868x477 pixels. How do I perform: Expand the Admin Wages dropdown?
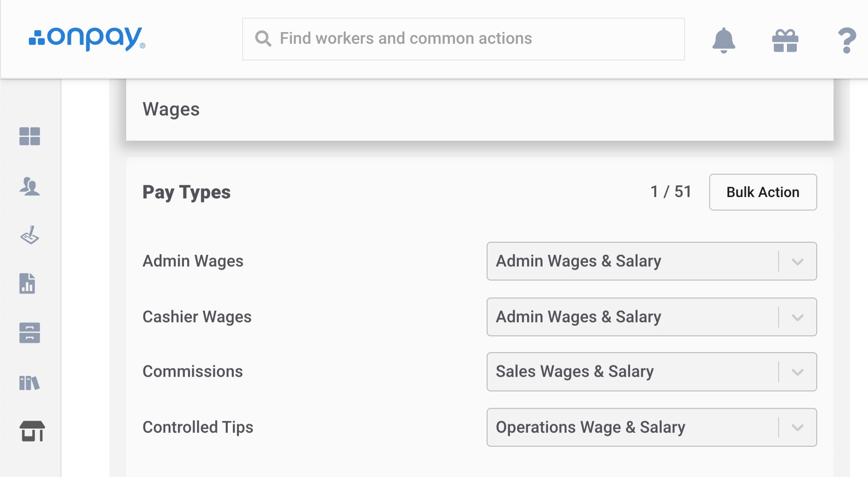pos(651,261)
